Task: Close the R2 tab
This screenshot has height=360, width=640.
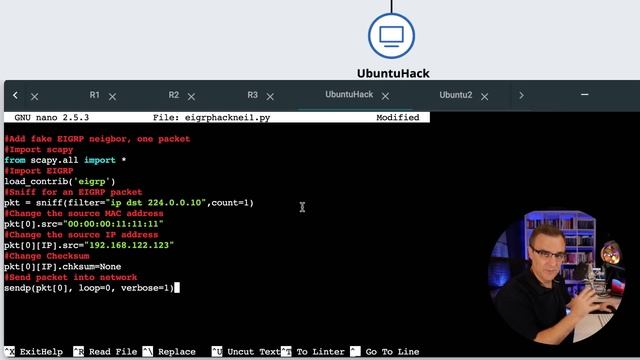Action: click(191, 97)
